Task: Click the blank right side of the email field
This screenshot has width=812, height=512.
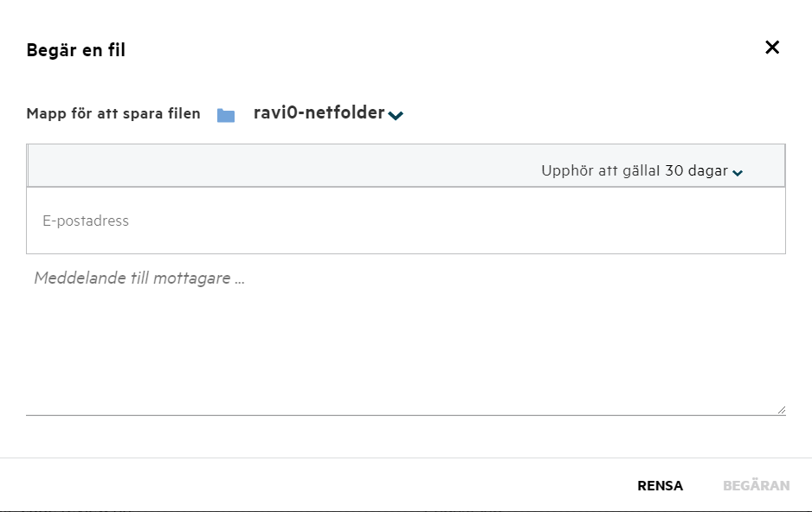Action: (649, 221)
